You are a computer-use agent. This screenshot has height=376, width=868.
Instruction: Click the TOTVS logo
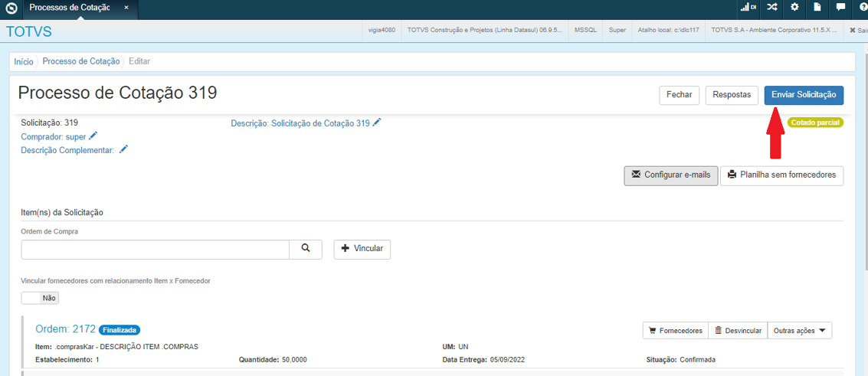click(x=29, y=31)
